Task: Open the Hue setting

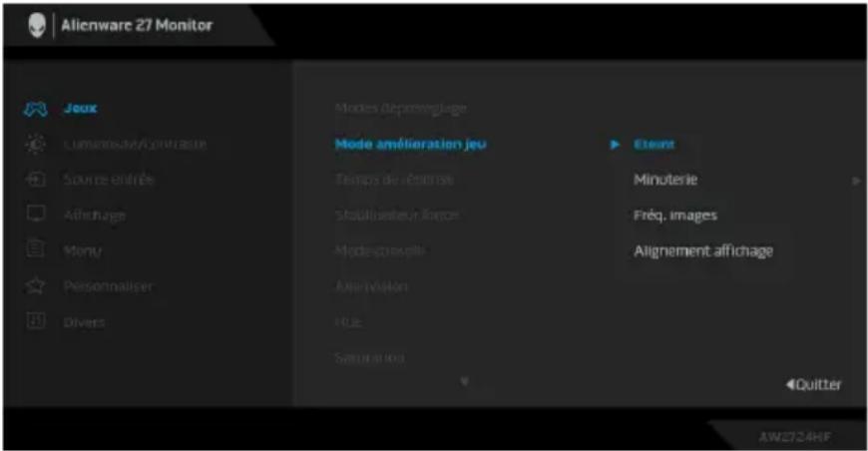Action: click(x=348, y=321)
